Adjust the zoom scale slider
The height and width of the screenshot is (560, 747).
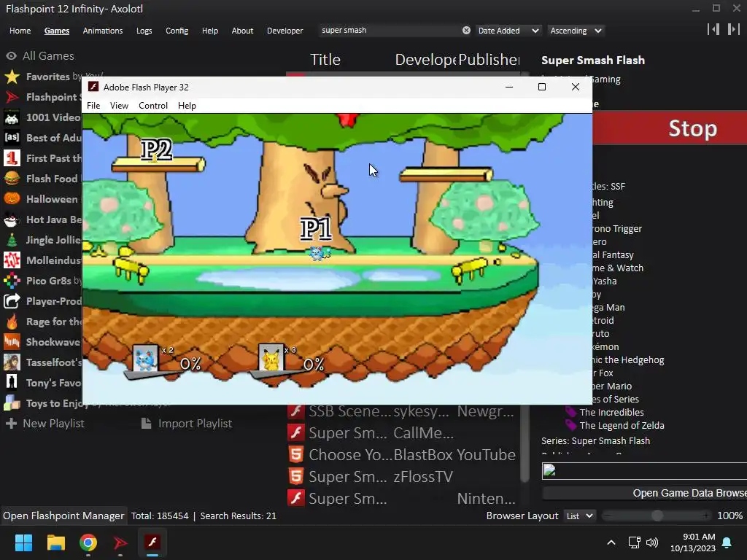pos(657,516)
